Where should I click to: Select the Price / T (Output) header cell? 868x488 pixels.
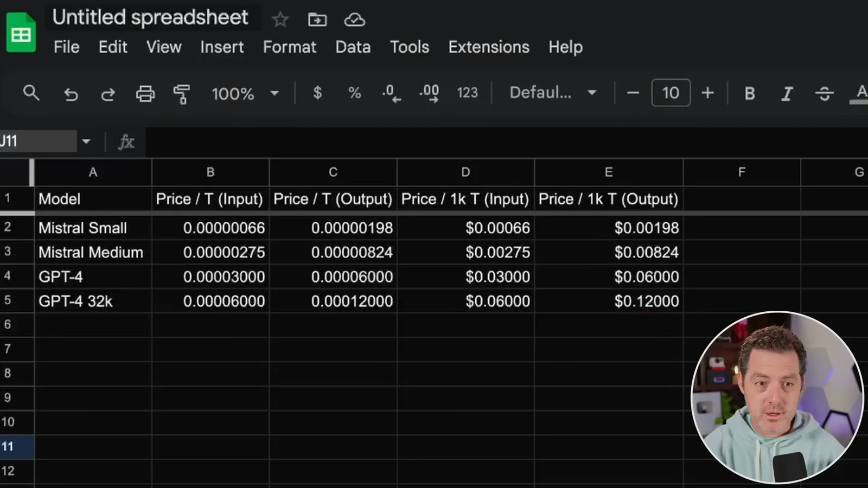[333, 199]
